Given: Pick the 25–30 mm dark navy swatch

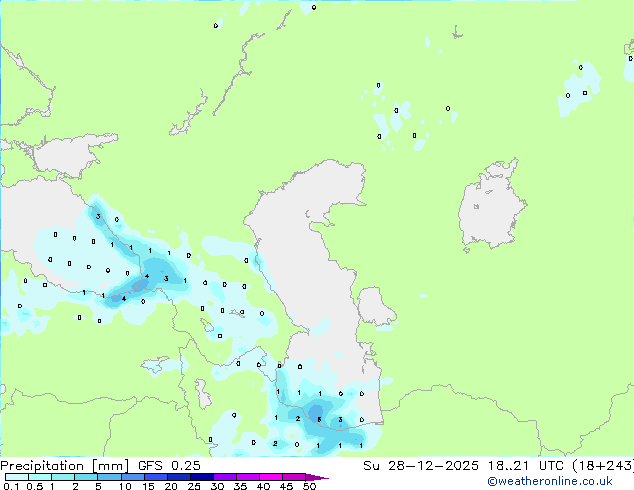Looking at the screenshot, I should pyautogui.click(x=201, y=477).
